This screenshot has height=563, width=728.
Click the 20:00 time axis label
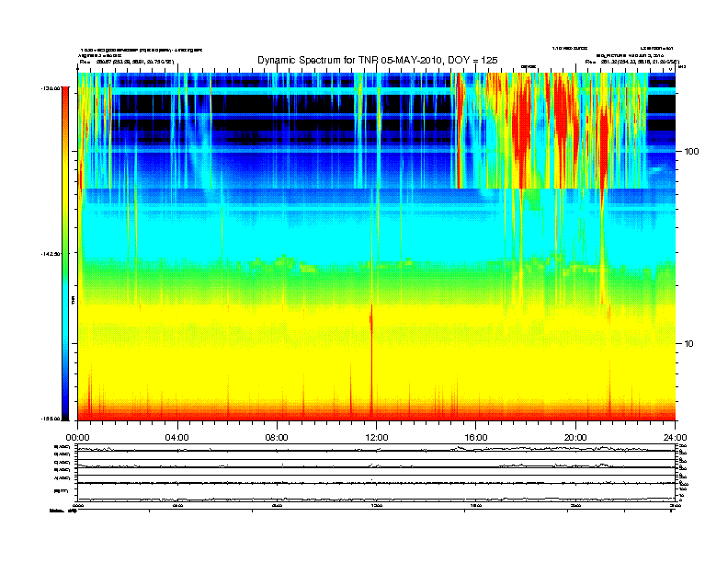[575, 438]
